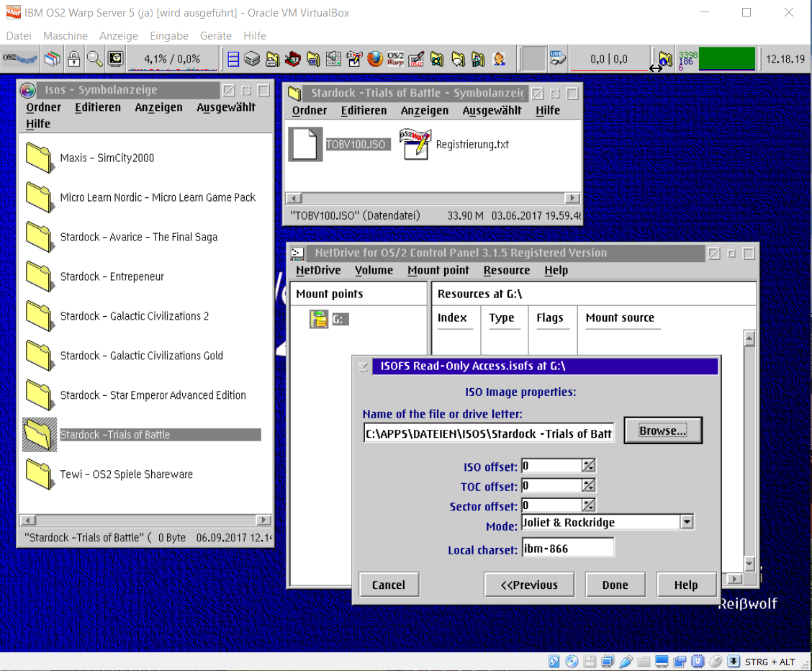Click the ISO offset value field
The image size is (812, 671).
pos(552,466)
